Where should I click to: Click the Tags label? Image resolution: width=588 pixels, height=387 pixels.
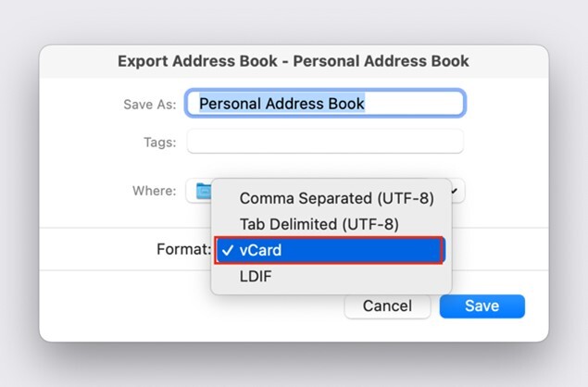(160, 143)
